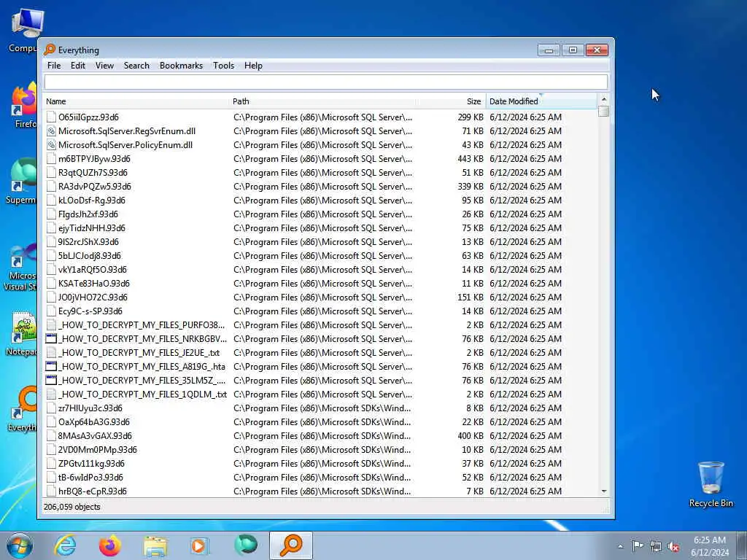This screenshot has height=560, width=747.
Task: Click the scroll up arrow of results list
Action: pos(603,99)
